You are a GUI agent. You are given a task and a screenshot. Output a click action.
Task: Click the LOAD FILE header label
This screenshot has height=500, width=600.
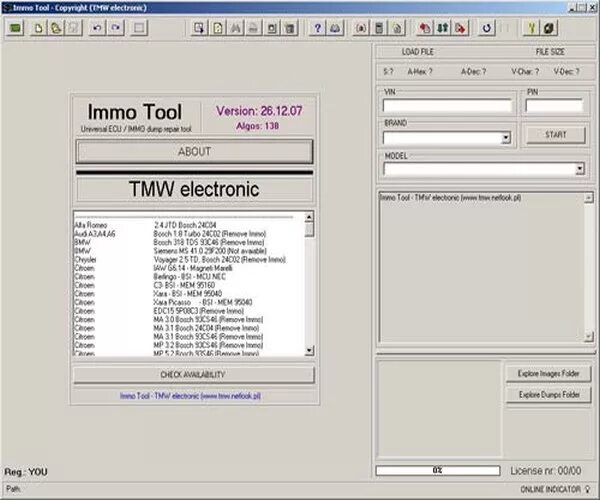pos(417,52)
